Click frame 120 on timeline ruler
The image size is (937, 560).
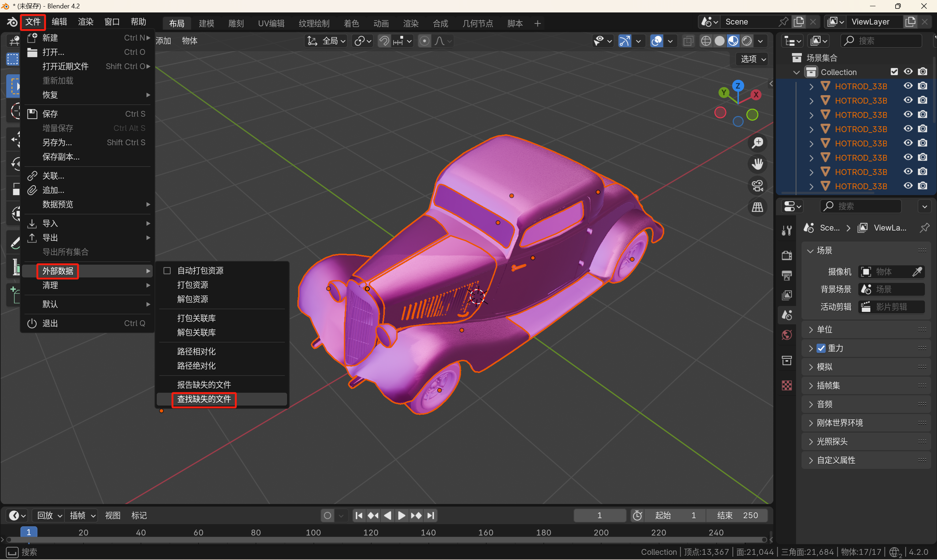click(371, 533)
